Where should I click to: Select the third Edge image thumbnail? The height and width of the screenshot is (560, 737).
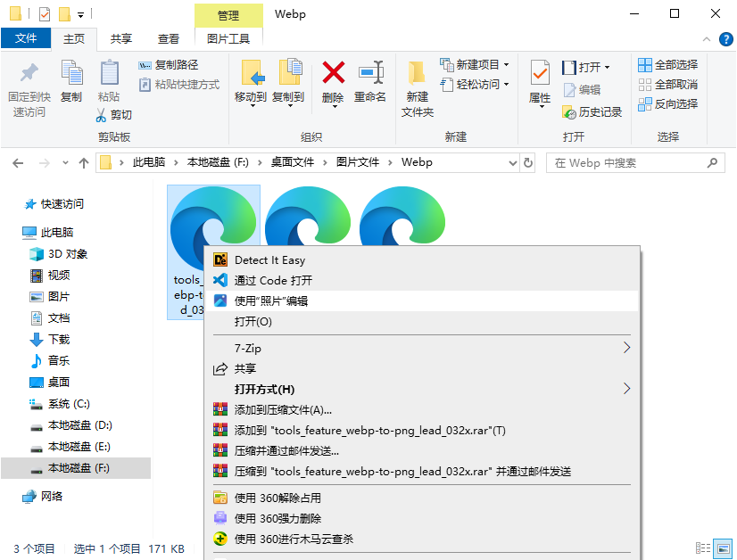[x=402, y=215]
